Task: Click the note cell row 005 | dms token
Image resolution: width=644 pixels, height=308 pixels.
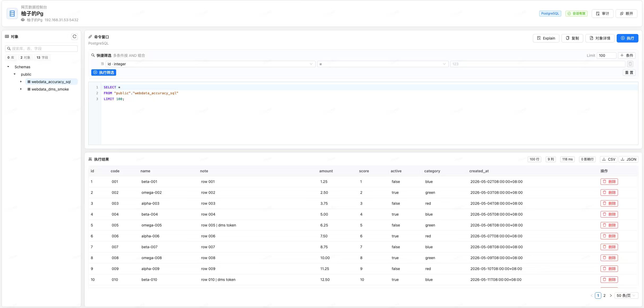Action: (219, 225)
